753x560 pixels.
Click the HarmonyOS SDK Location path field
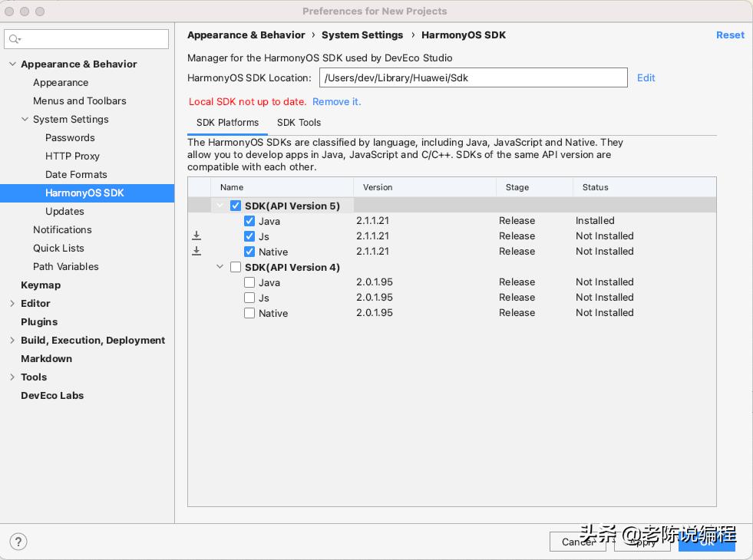click(473, 77)
